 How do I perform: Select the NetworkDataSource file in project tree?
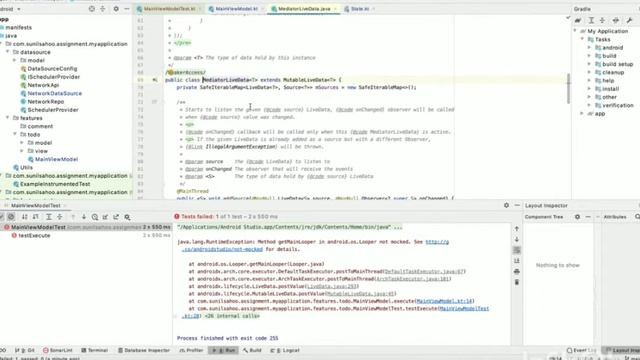[54, 93]
